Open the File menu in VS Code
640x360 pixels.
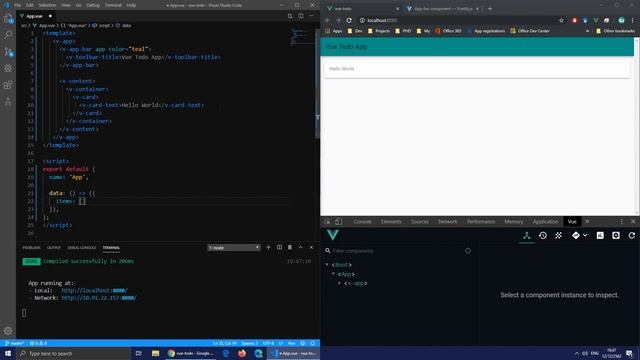pyautogui.click(x=18, y=5)
